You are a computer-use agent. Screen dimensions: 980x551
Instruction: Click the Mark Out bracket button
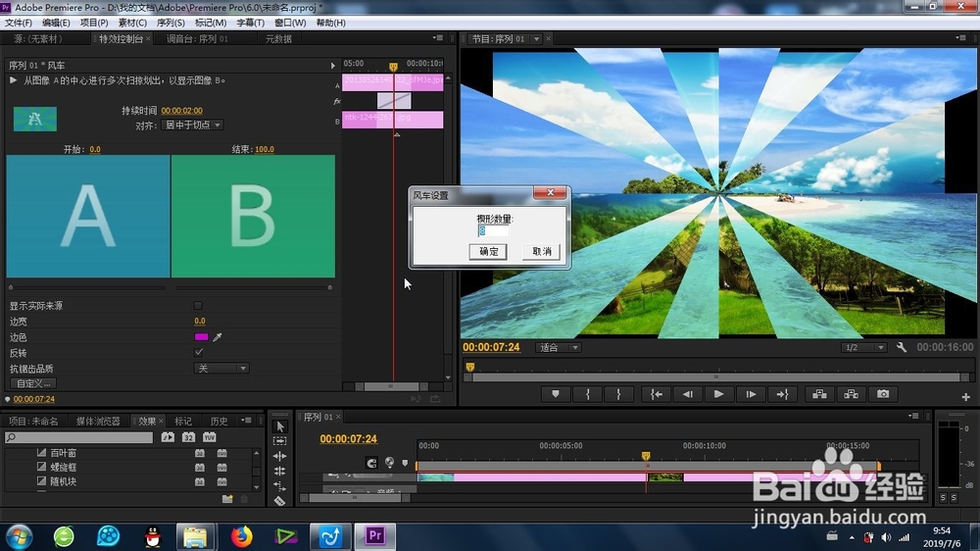[x=618, y=394]
